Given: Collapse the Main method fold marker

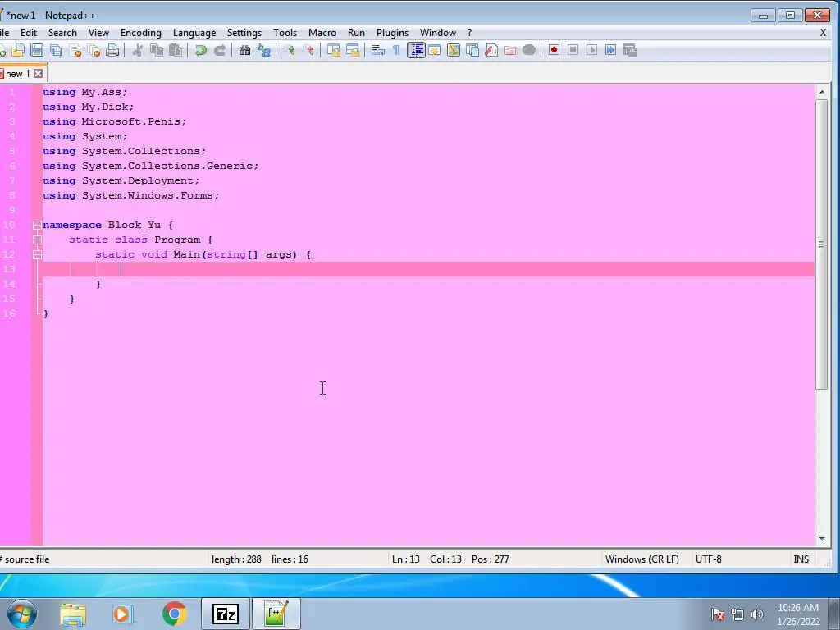Looking at the screenshot, I should [37, 255].
